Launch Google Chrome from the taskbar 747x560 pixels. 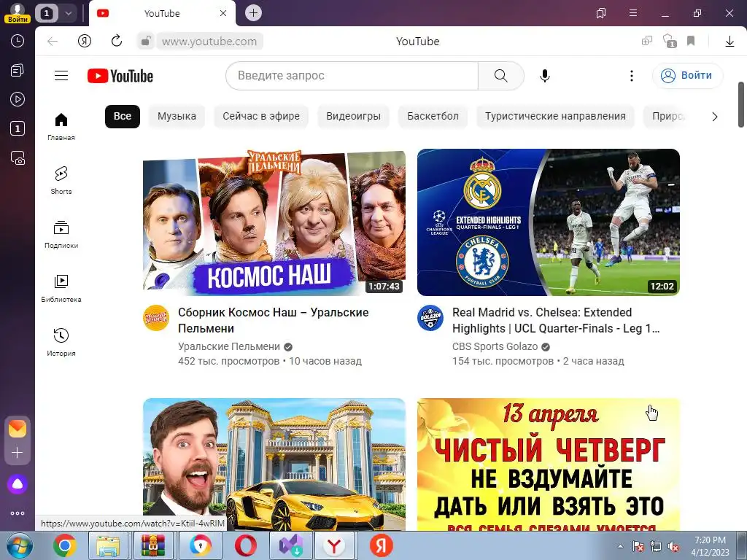tap(65, 545)
